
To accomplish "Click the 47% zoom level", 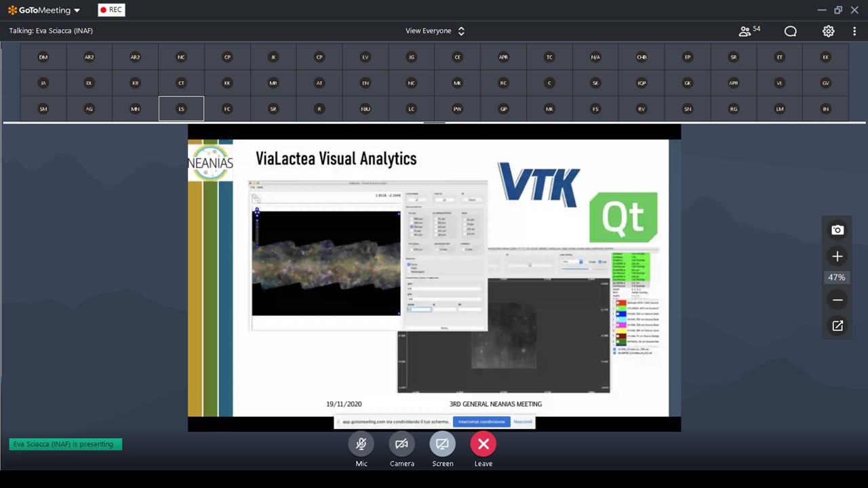I will pos(837,278).
